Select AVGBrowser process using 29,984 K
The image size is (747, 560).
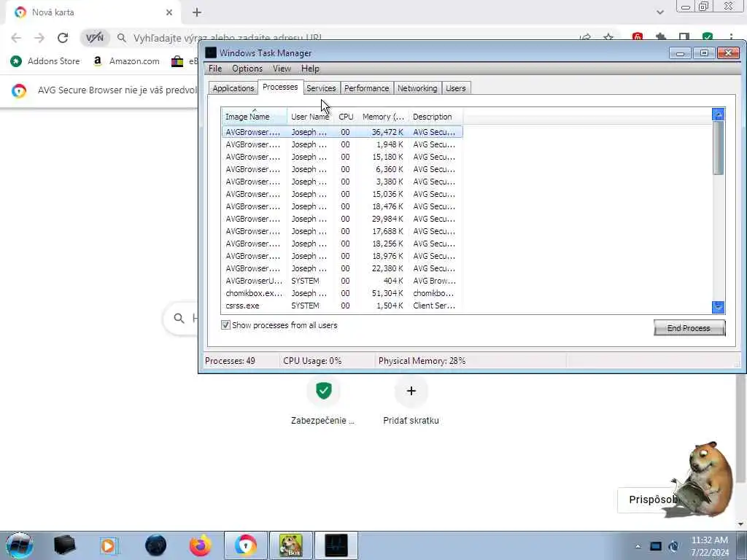[x=342, y=219]
